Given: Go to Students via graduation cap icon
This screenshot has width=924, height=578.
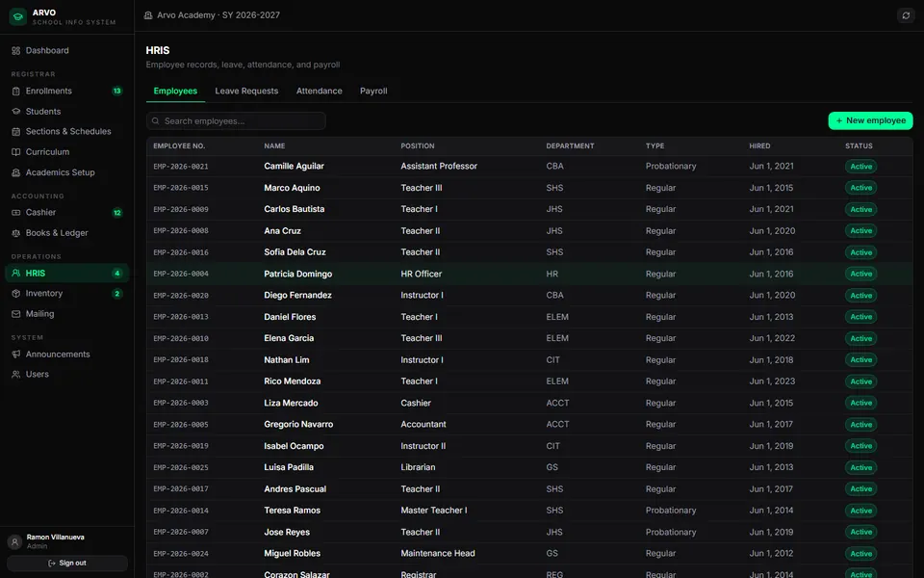Looking at the screenshot, I should pos(16,112).
